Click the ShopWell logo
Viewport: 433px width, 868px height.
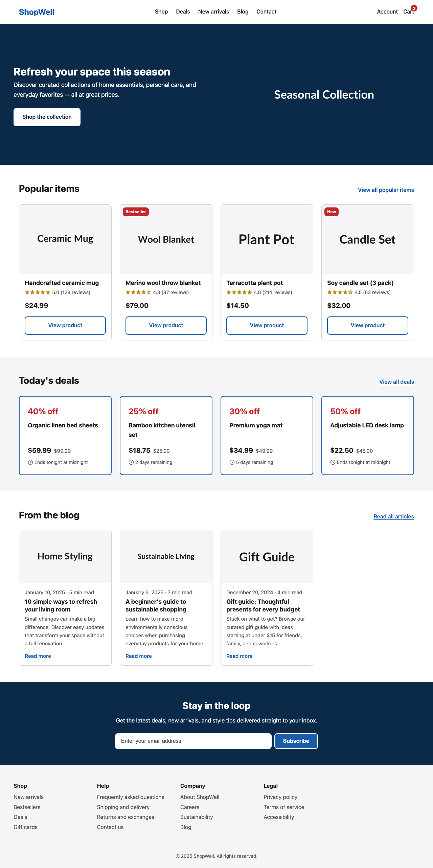(x=37, y=12)
